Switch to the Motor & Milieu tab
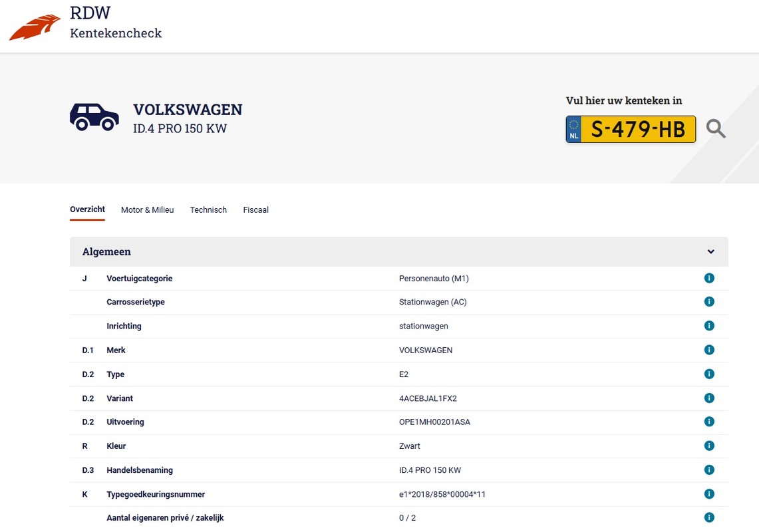Image resolution: width=759 pixels, height=532 pixels. (147, 210)
